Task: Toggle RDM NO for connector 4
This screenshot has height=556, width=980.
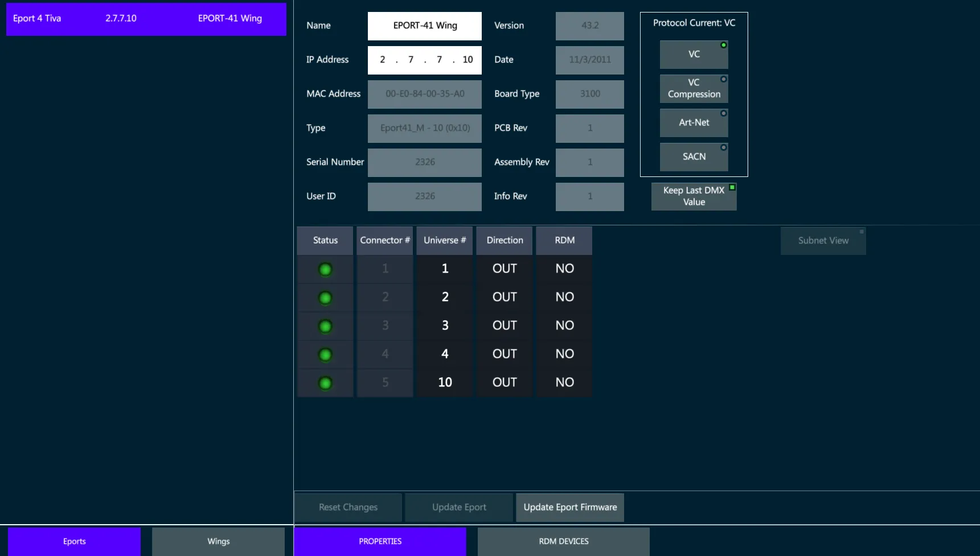Action: click(x=564, y=355)
